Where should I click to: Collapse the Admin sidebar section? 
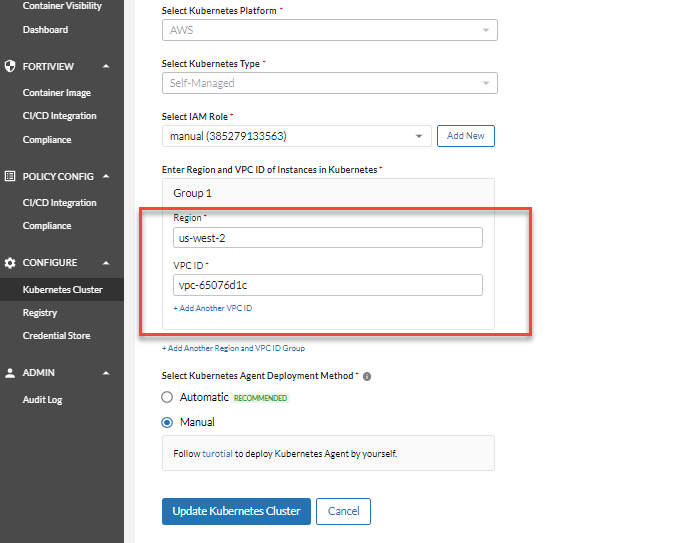pyautogui.click(x=106, y=373)
